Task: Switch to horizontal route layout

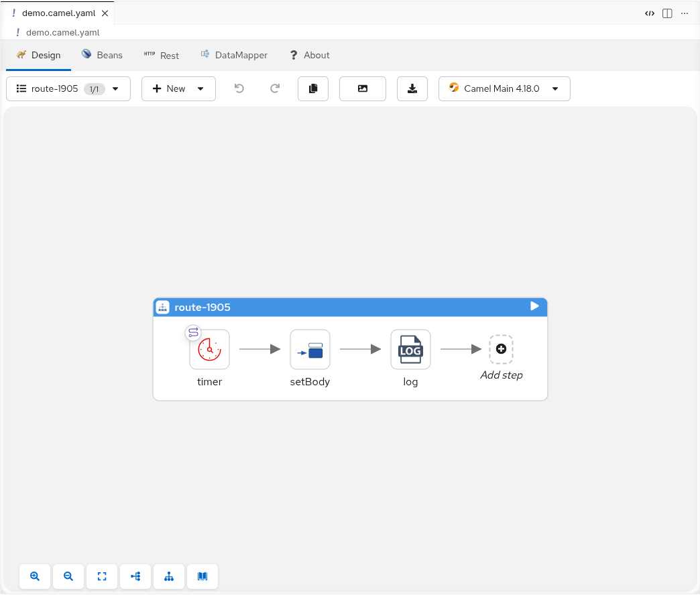Action: coord(135,576)
